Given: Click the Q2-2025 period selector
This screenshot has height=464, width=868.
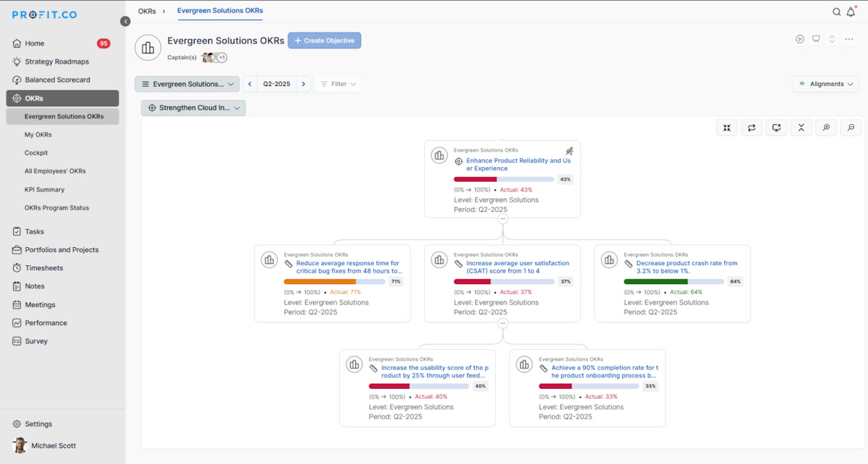Looking at the screenshot, I should (x=276, y=84).
